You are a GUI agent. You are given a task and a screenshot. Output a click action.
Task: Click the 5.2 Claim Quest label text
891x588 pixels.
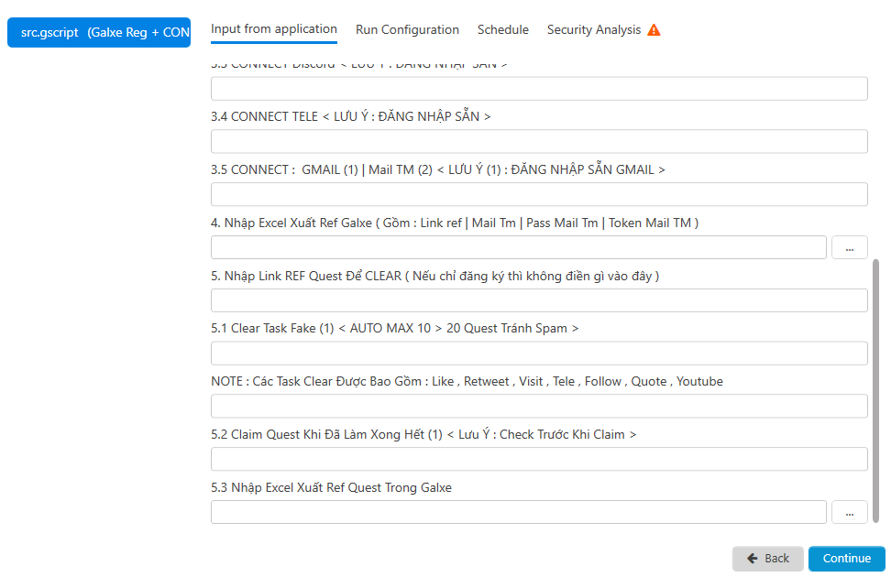click(423, 434)
